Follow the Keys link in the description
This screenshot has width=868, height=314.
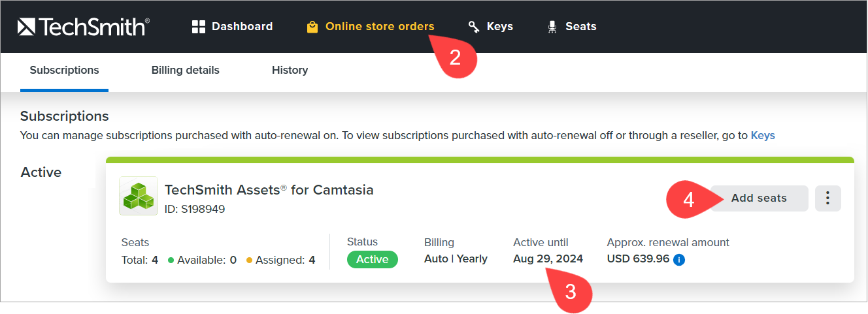pyautogui.click(x=763, y=136)
